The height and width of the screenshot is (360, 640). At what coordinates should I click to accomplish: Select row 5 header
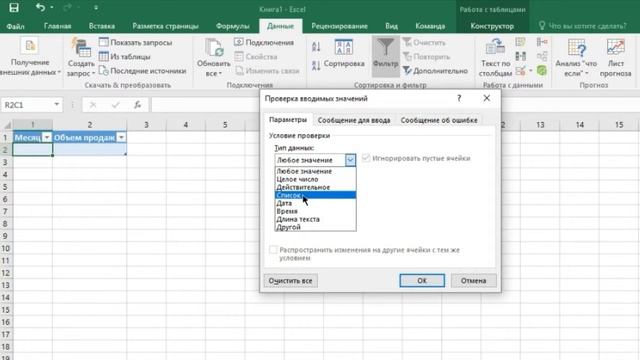coord(6,187)
